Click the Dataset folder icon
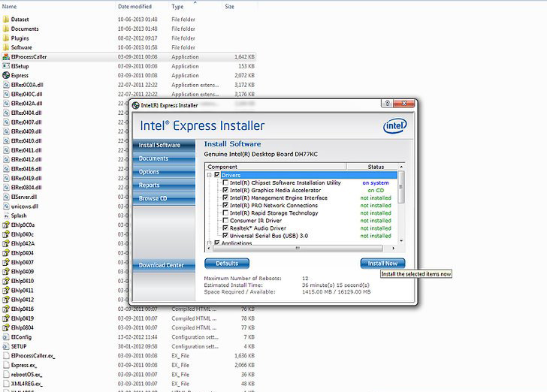This screenshot has width=547, height=392. (x=6, y=20)
